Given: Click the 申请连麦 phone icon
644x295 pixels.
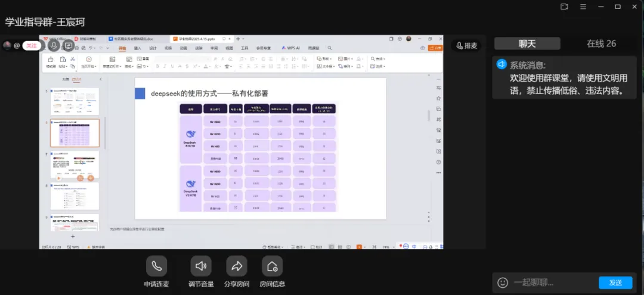Looking at the screenshot, I should (x=156, y=266).
